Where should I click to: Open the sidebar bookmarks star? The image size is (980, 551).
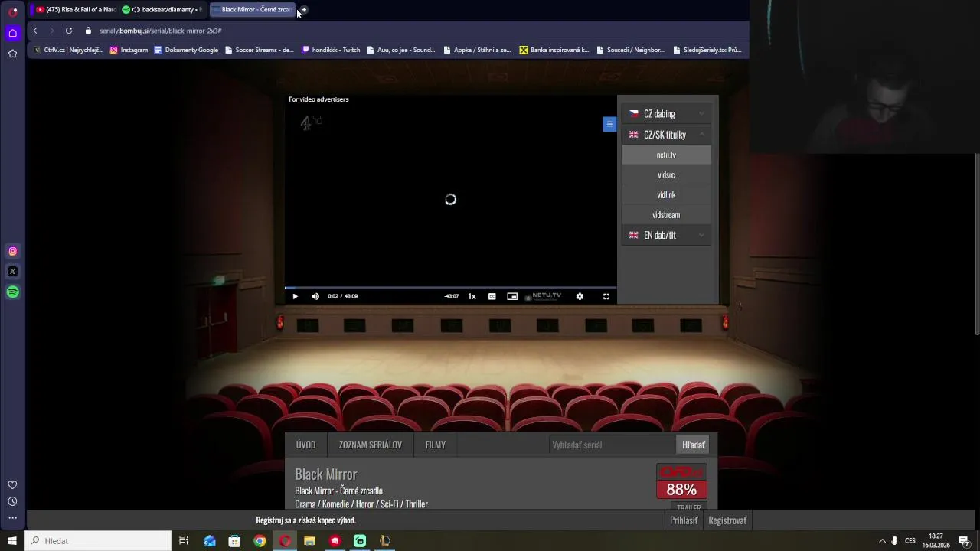pyautogui.click(x=12, y=54)
